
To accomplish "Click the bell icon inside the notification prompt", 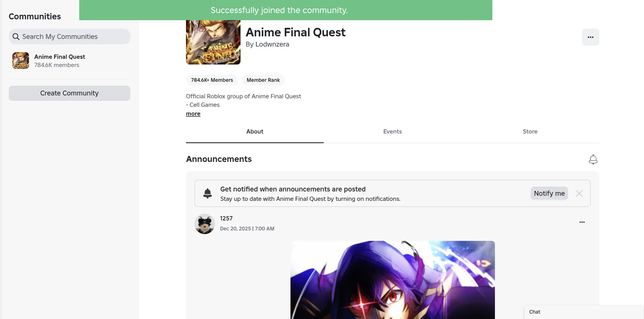I will tap(208, 193).
